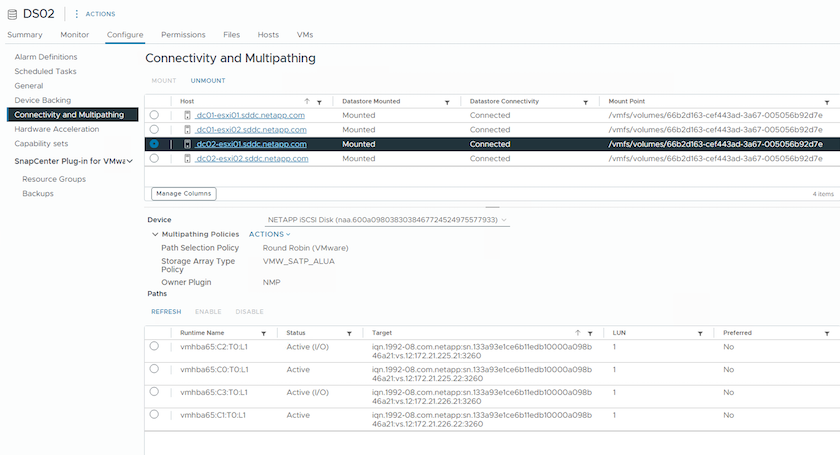Open the Device NETAPP iSCSI Disk dropdown

click(388, 219)
